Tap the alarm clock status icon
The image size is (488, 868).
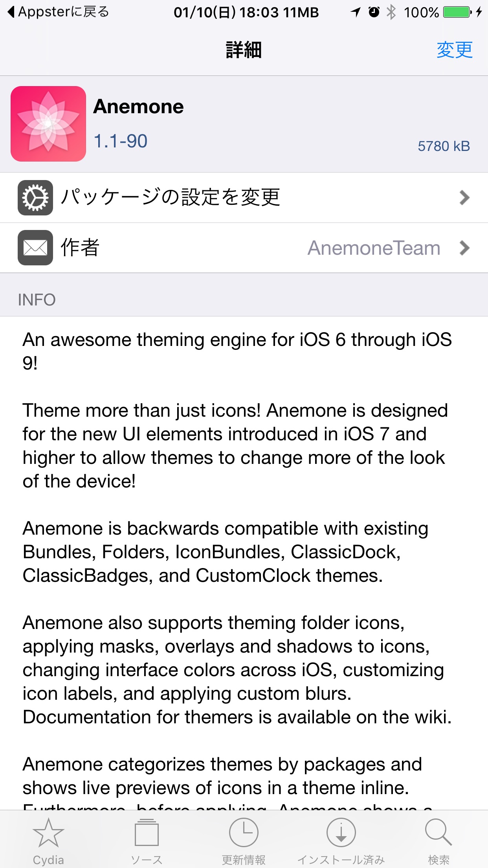pyautogui.click(x=374, y=12)
